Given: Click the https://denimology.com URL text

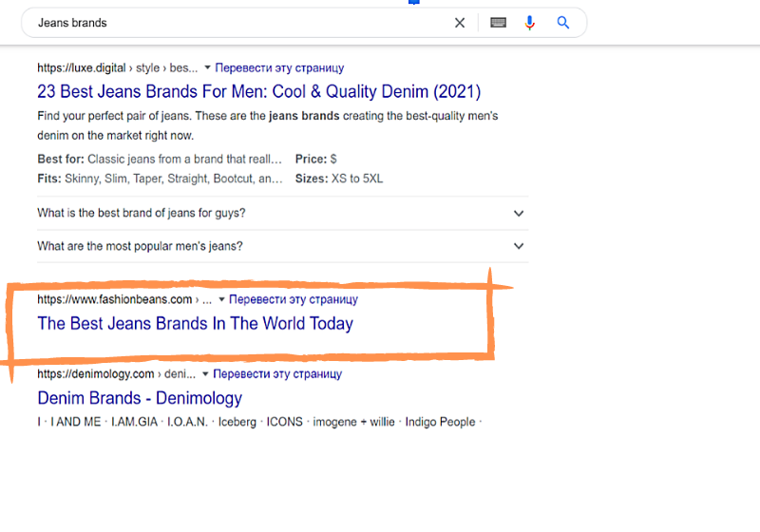Looking at the screenshot, I should coord(96,374).
